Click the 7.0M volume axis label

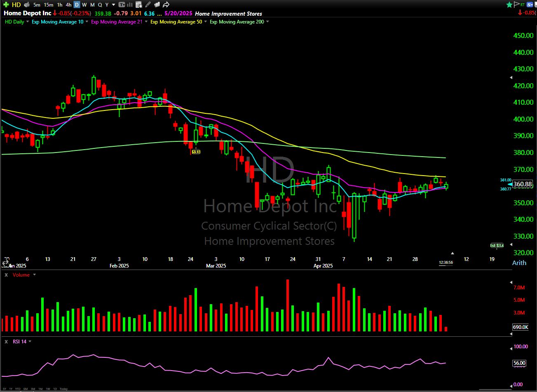[519, 288]
